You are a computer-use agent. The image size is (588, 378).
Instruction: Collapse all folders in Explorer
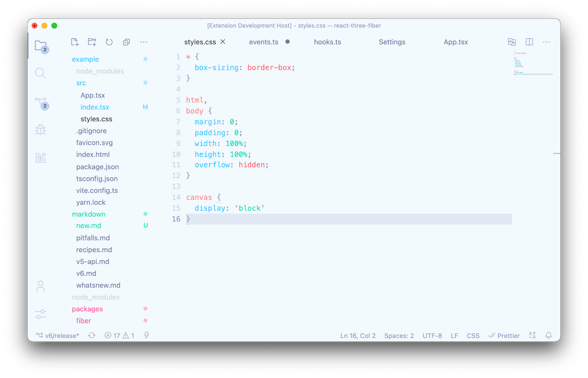tap(126, 42)
